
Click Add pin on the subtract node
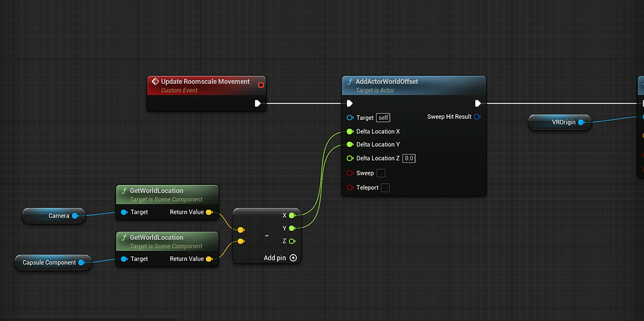[x=280, y=258]
